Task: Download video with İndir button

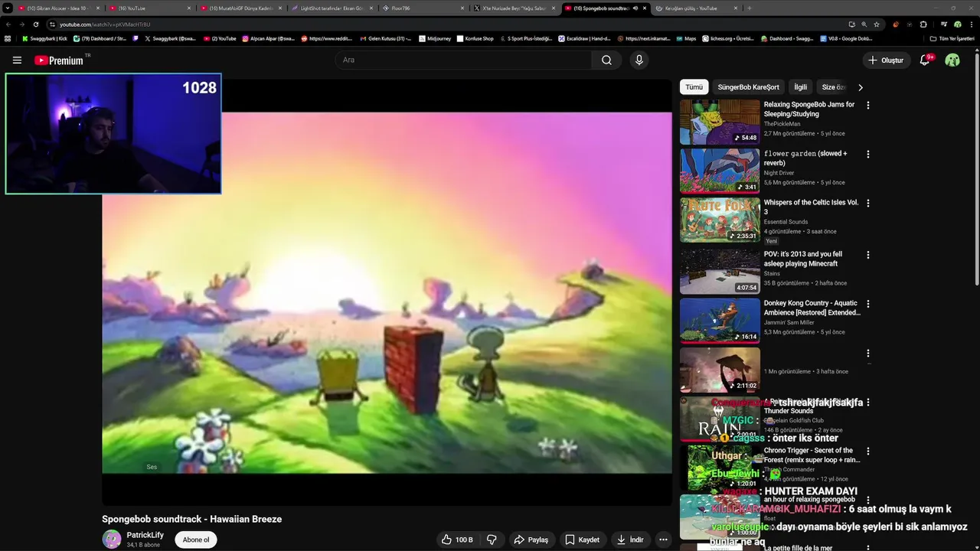Action: (x=630, y=540)
